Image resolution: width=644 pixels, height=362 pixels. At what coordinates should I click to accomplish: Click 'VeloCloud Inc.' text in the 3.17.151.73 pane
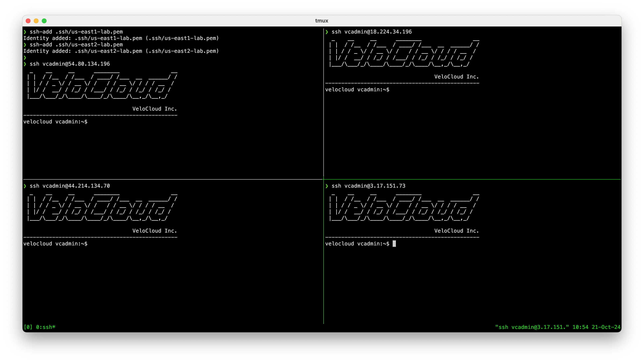[457, 231]
